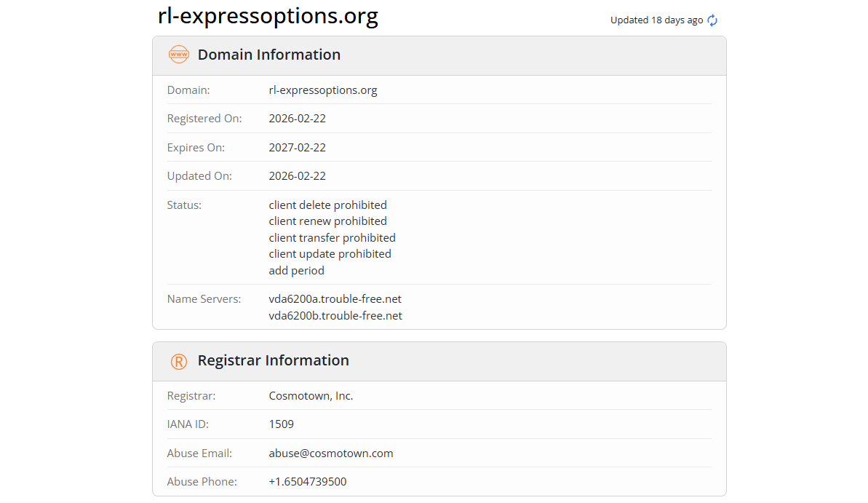The width and height of the screenshot is (868, 503).
Task: Click the Expires On date 2027-02-22
Action: (x=297, y=148)
